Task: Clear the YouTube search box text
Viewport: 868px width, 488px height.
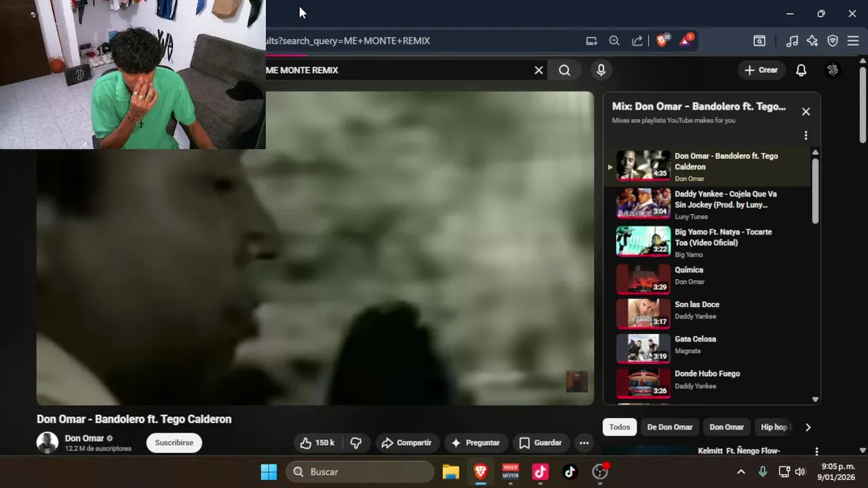Action: pos(538,70)
